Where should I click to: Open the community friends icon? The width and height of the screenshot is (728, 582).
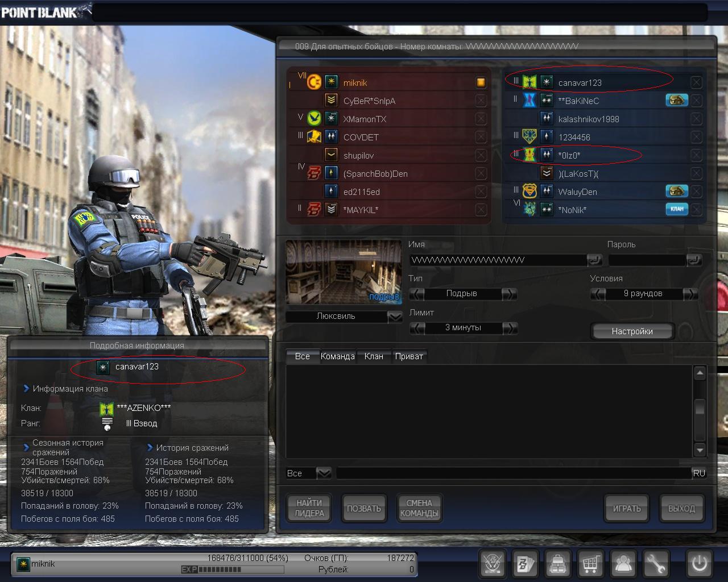point(624,564)
